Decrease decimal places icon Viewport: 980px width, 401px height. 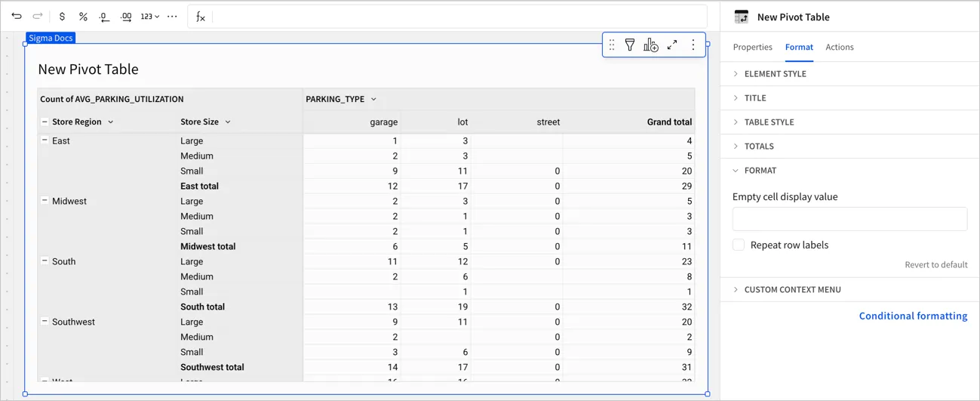[105, 16]
